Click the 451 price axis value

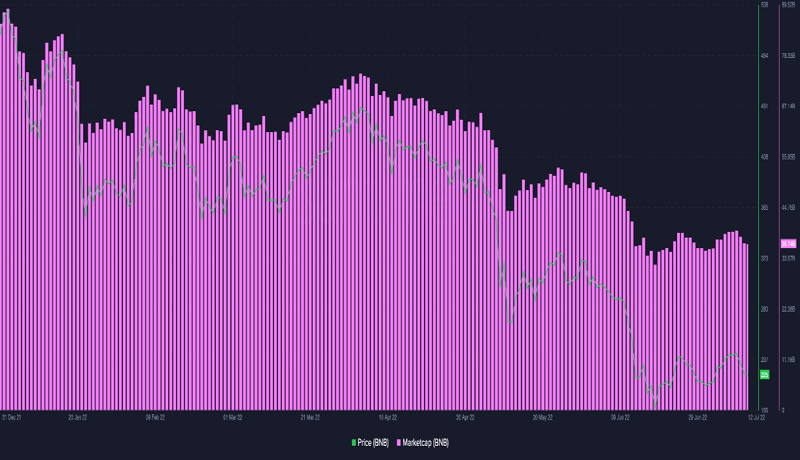click(764, 106)
